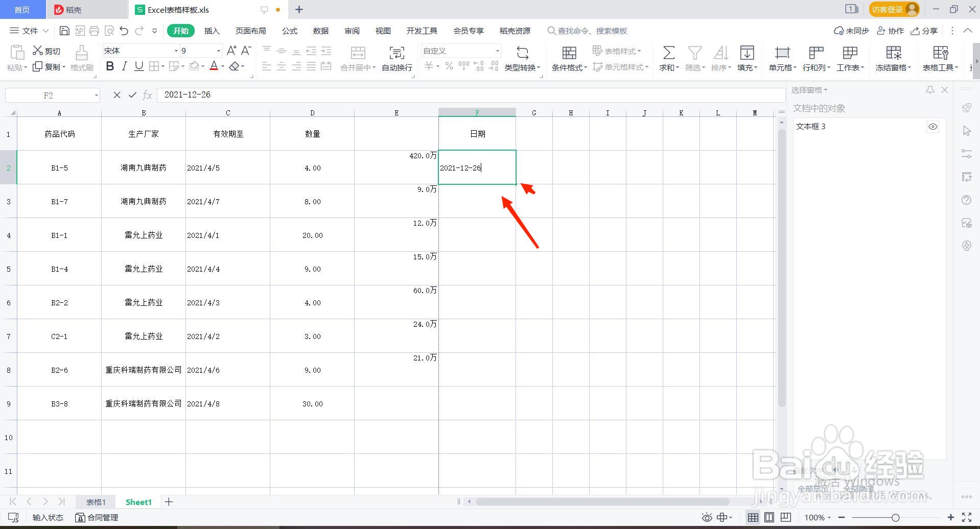Click the fx insert function icon

click(x=148, y=95)
